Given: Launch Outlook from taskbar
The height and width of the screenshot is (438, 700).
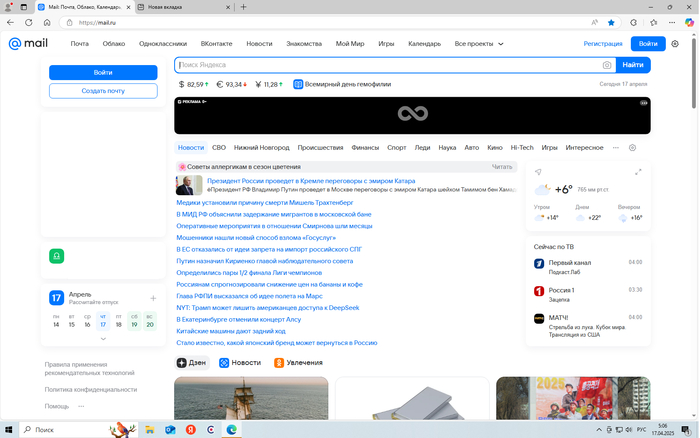Looking at the screenshot, I should [x=170, y=430].
